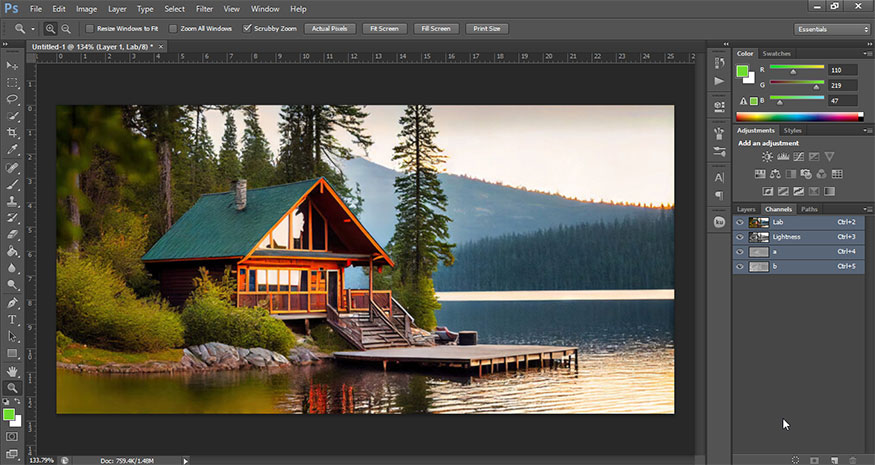The image size is (875, 465).
Task: Click the Fit Screen button
Action: [x=382, y=29]
